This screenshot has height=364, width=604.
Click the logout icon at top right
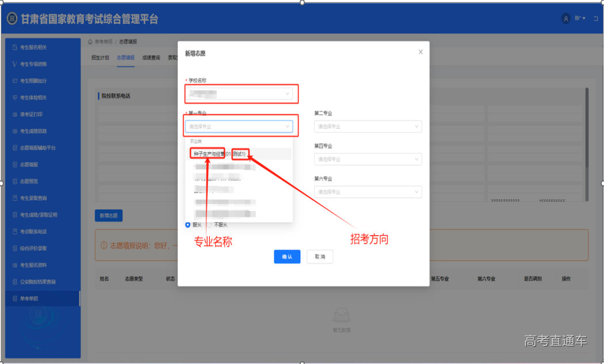(595, 18)
